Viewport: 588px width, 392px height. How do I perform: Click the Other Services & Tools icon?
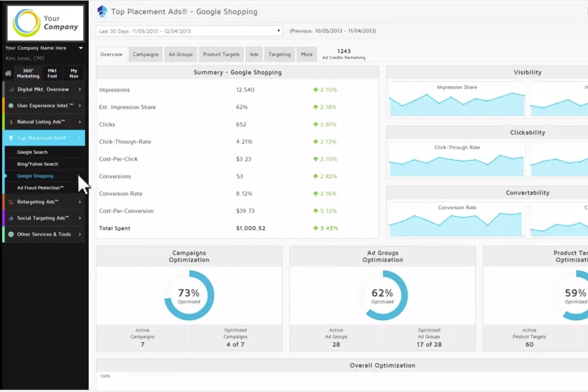(11, 234)
